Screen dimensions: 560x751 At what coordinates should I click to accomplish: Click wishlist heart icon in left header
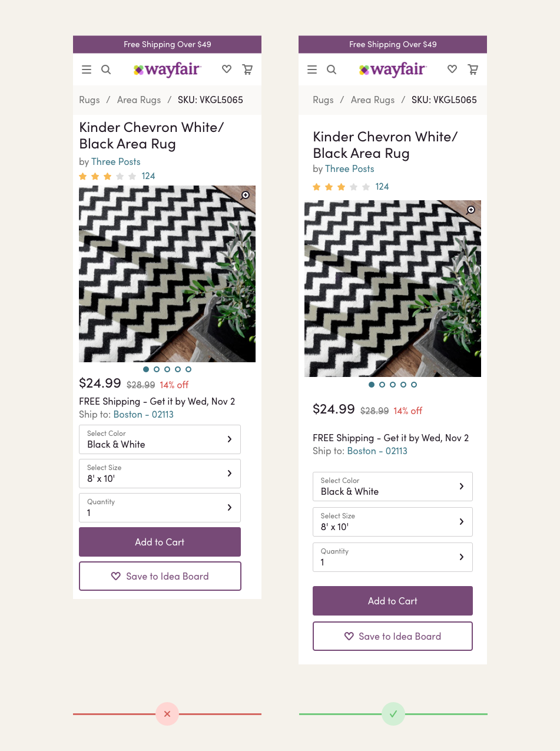point(227,70)
